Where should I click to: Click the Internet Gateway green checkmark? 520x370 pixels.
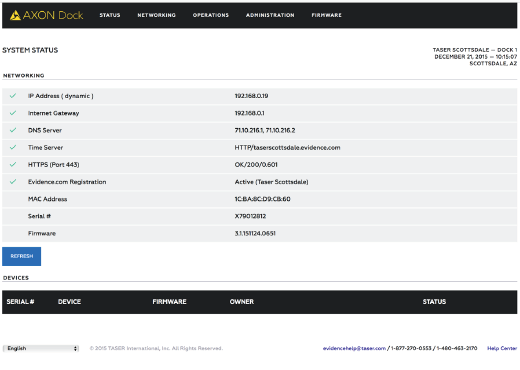pyautogui.click(x=13, y=113)
